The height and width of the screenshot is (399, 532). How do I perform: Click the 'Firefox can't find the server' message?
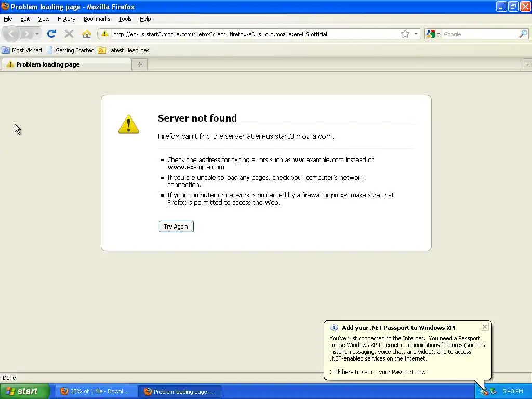pos(246,136)
